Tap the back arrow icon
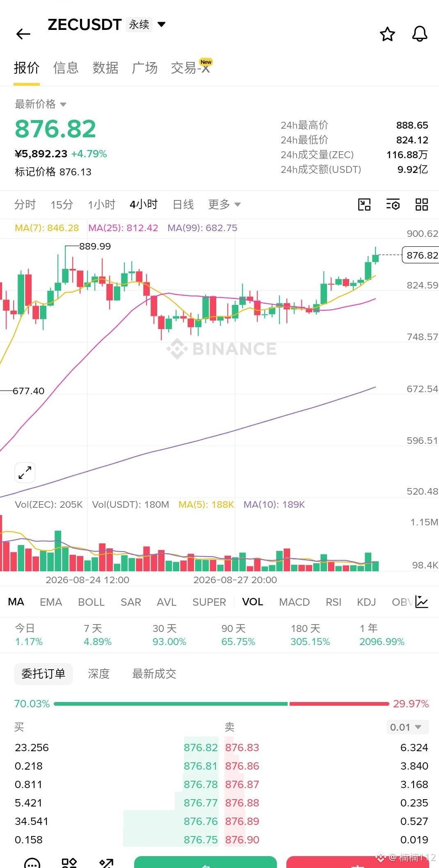Viewport: 439px width, 868px height. click(23, 34)
